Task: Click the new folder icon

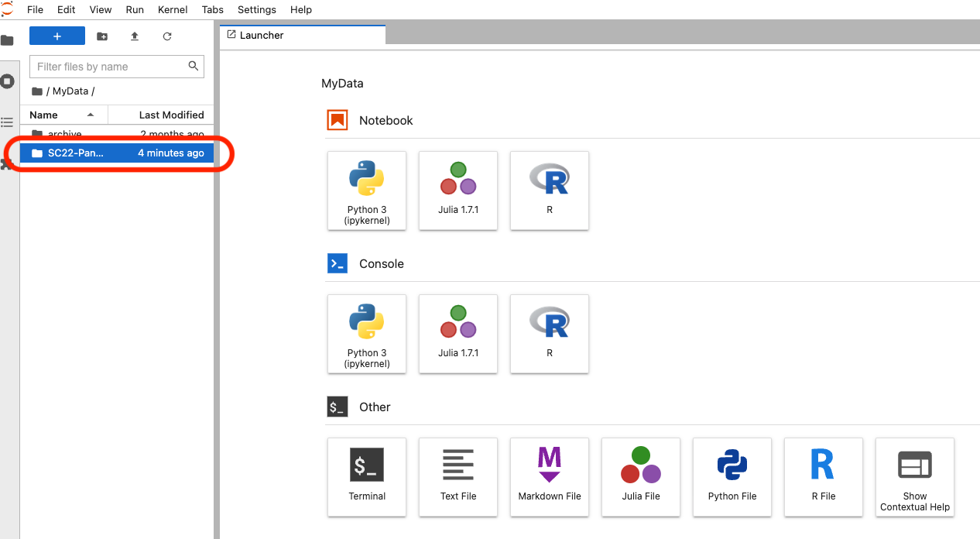Action: (102, 36)
